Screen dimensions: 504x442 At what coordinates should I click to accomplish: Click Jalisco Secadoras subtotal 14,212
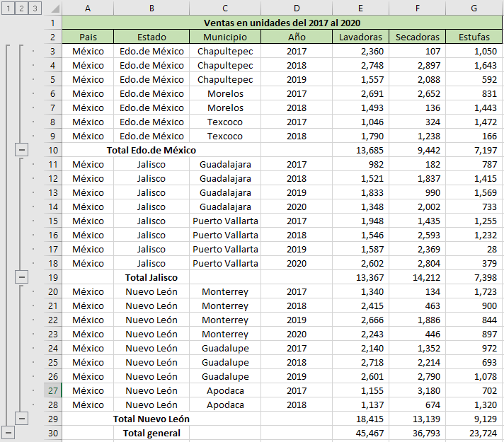pos(417,277)
